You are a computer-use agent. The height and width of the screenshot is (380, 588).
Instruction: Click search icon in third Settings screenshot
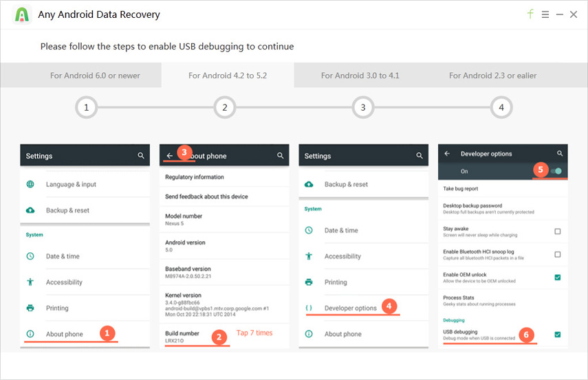pyautogui.click(x=420, y=155)
